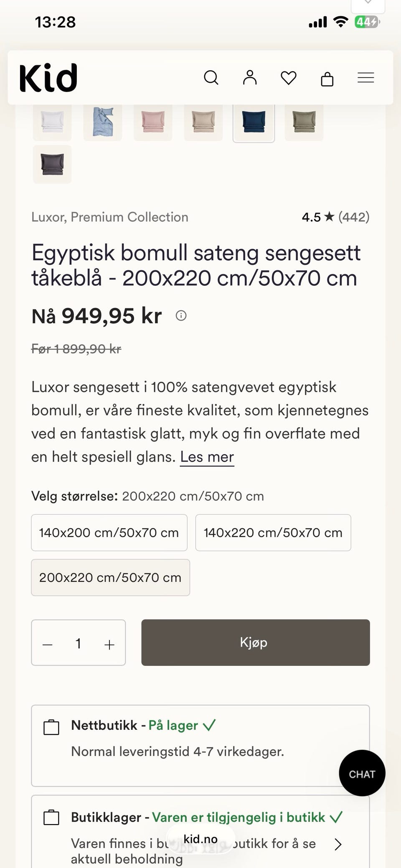Screen dimensions: 401x868
Task: Select size 140x220 cm/50x70 cm
Action: coord(273,533)
